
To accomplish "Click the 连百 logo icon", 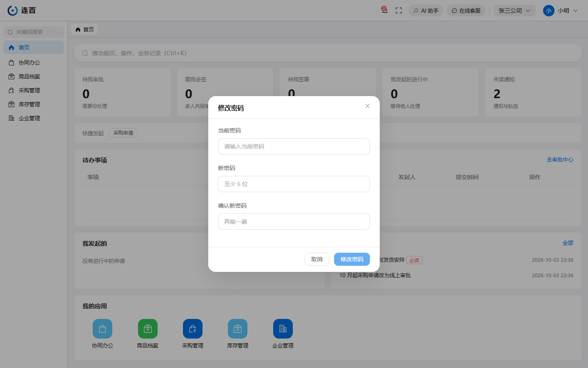I will pos(13,11).
